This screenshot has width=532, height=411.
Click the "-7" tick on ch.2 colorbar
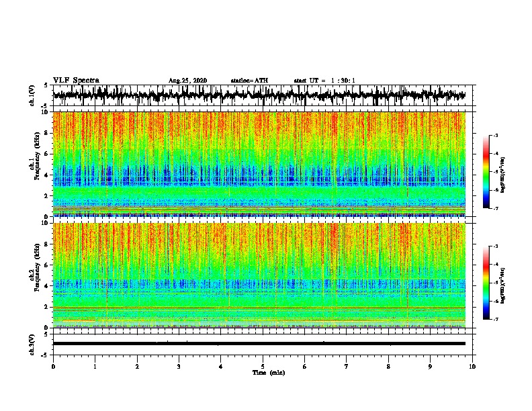(x=496, y=319)
